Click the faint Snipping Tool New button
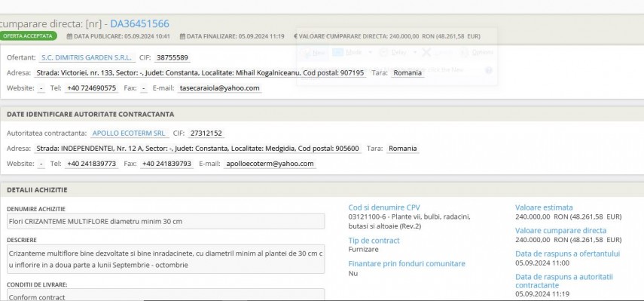The image size is (644, 301). tap(313, 52)
